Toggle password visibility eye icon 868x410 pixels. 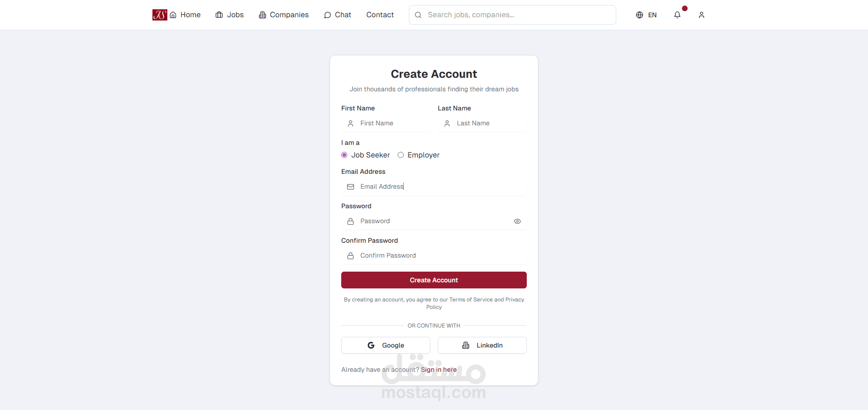coord(517,221)
